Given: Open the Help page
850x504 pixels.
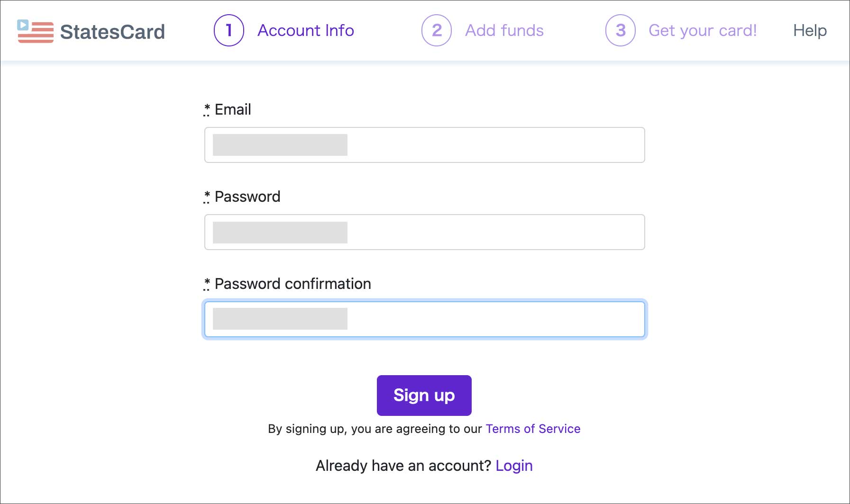Looking at the screenshot, I should point(810,30).
